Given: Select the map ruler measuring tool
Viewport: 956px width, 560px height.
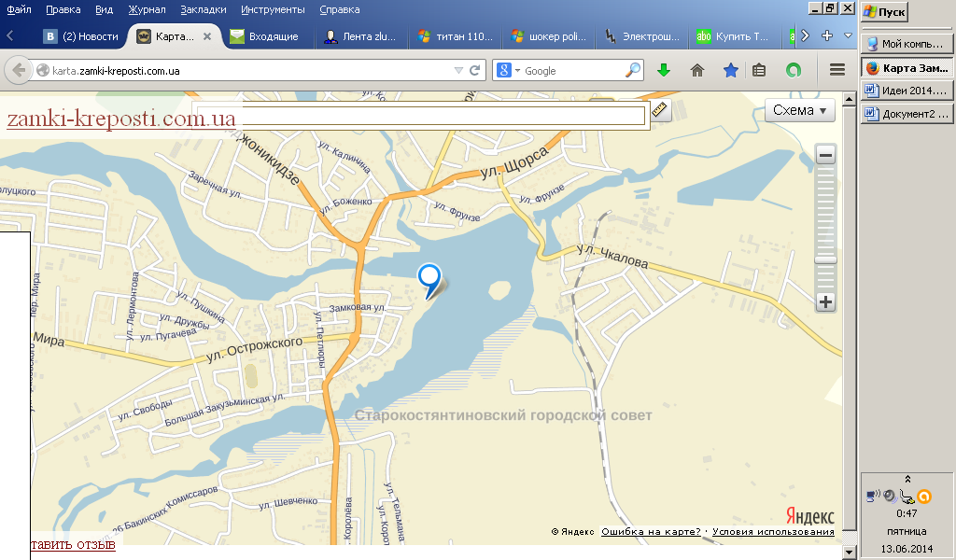Looking at the screenshot, I should click(660, 110).
